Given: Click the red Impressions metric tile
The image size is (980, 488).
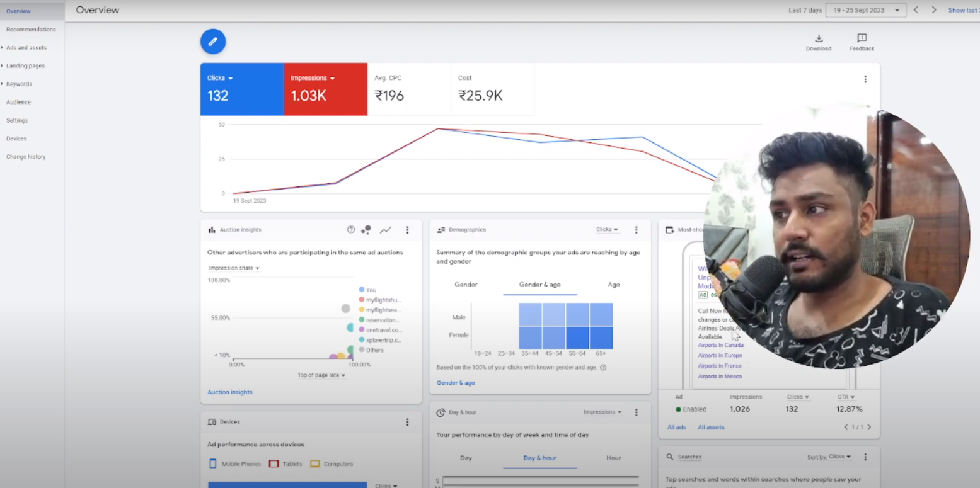Looking at the screenshot, I should [325, 89].
